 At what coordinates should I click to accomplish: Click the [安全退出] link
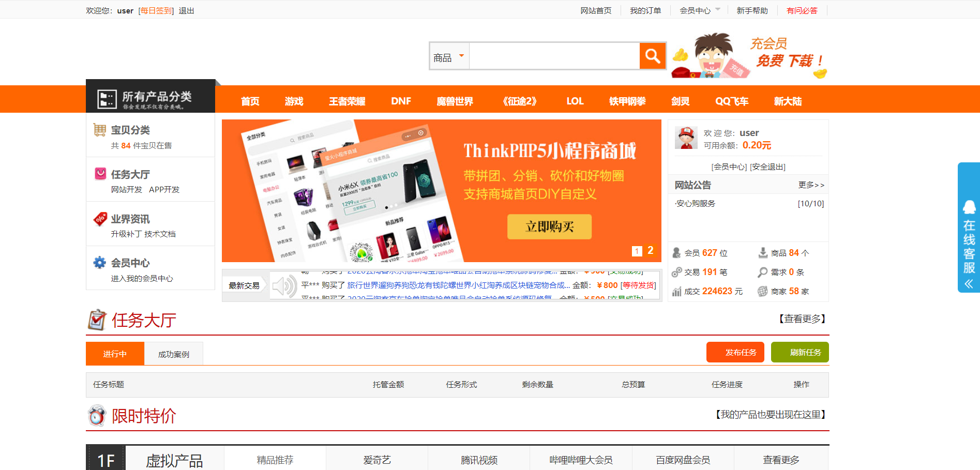767,167
